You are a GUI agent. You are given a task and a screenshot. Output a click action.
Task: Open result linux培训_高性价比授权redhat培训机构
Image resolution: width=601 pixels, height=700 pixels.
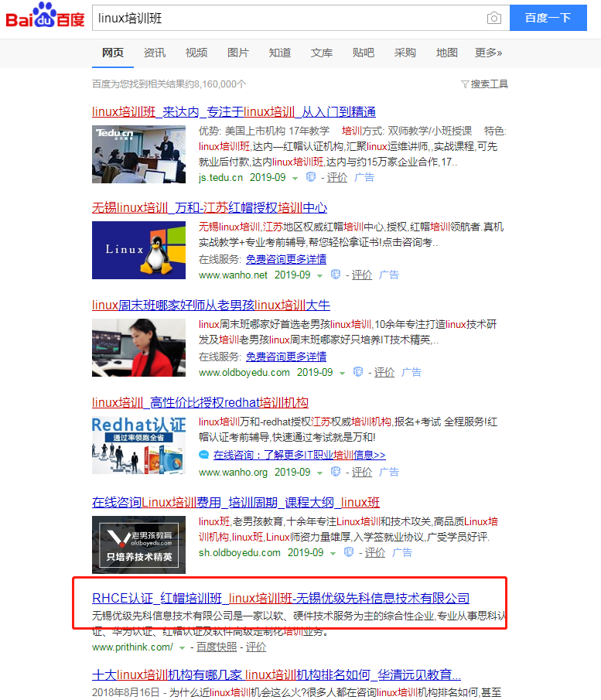[x=200, y=402]
